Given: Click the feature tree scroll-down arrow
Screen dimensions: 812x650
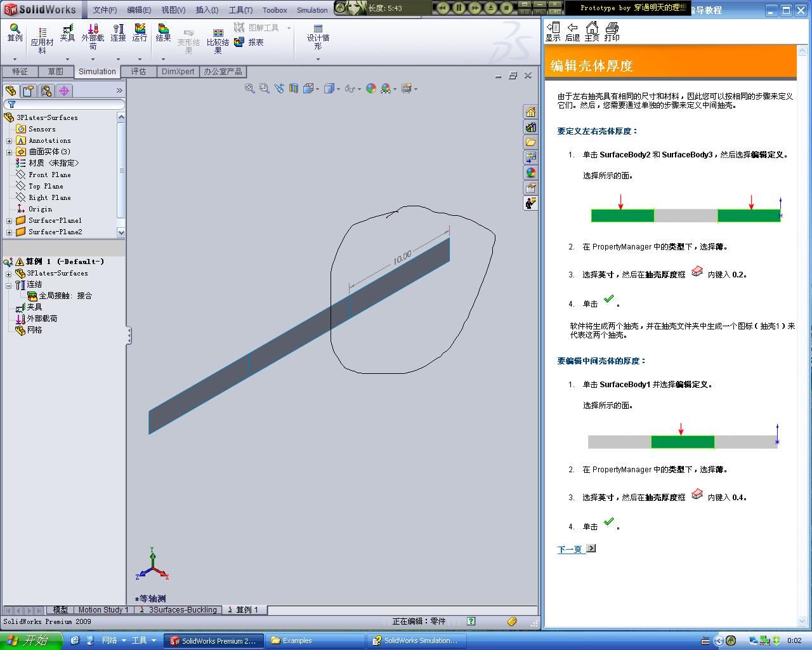Looking at the screenshot, I should pyautogui.click(x=121, y=232).
